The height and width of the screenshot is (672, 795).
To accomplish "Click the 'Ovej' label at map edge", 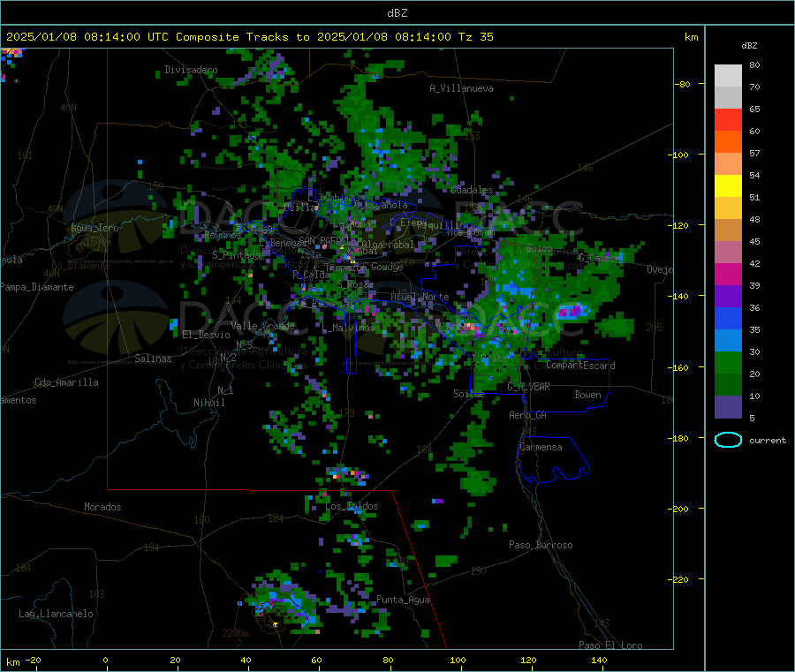I will point(660,269).
